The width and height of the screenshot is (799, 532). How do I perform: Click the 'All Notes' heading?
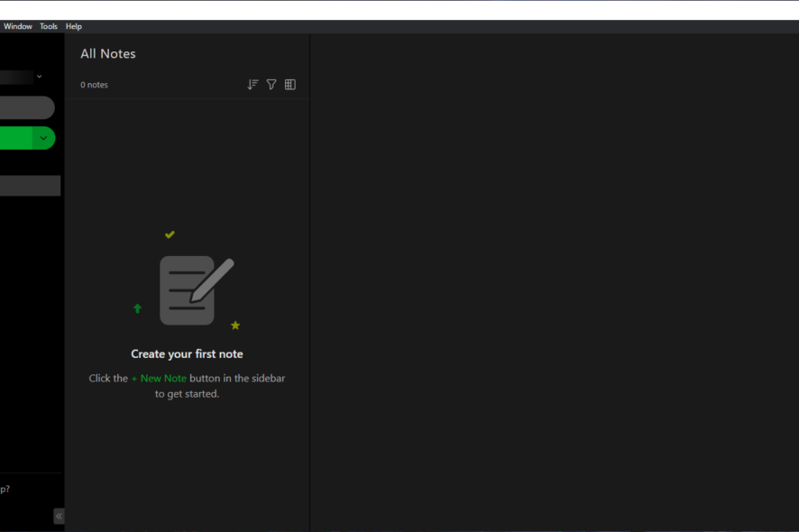108,53
